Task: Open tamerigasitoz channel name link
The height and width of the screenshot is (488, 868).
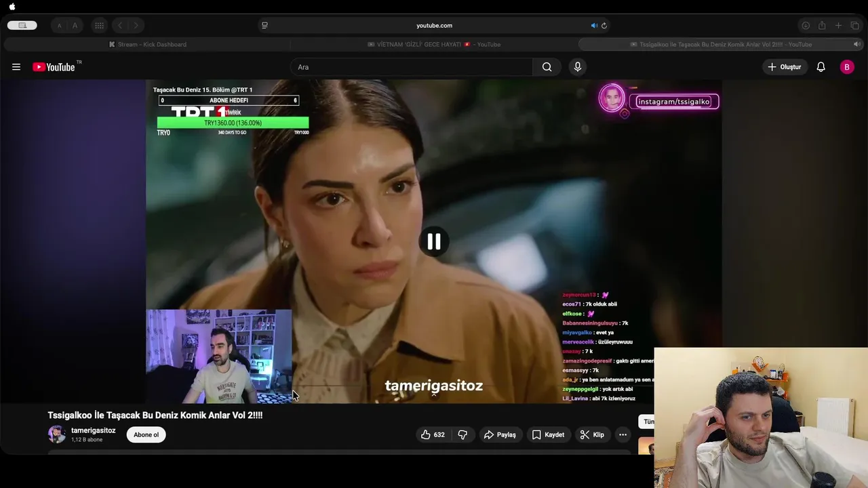Action: coord(94,430)
